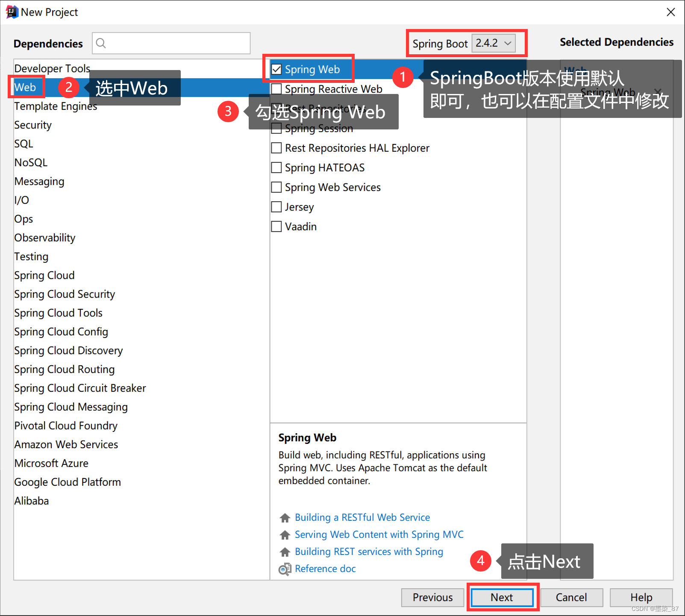Open the Spring Boot version dropdown
Viewport: 685px width, 616px height.
494,43
